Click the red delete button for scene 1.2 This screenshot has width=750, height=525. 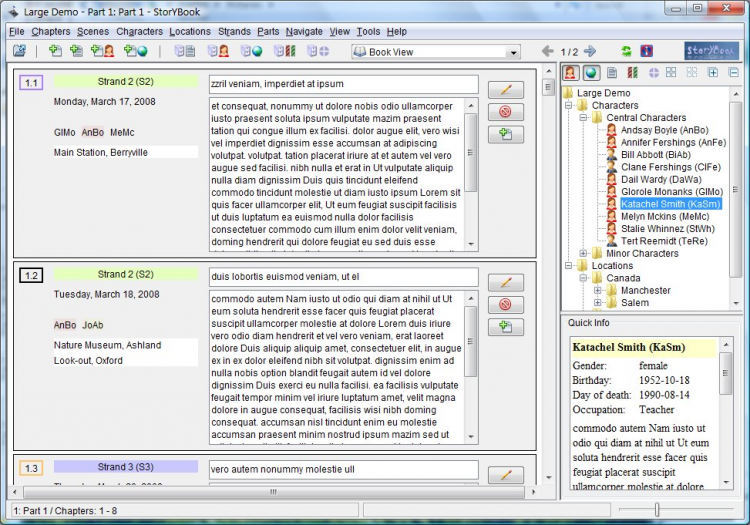click(x=505, y=305)
